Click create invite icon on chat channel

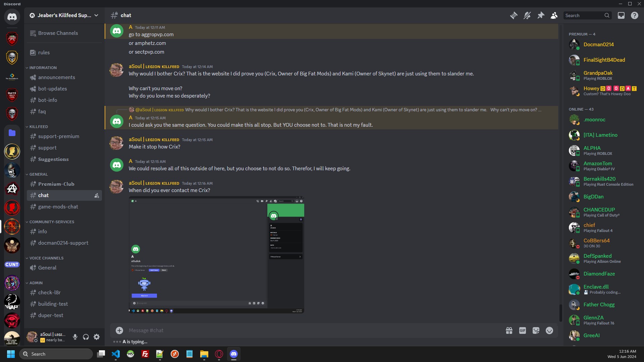coord(97,195)
